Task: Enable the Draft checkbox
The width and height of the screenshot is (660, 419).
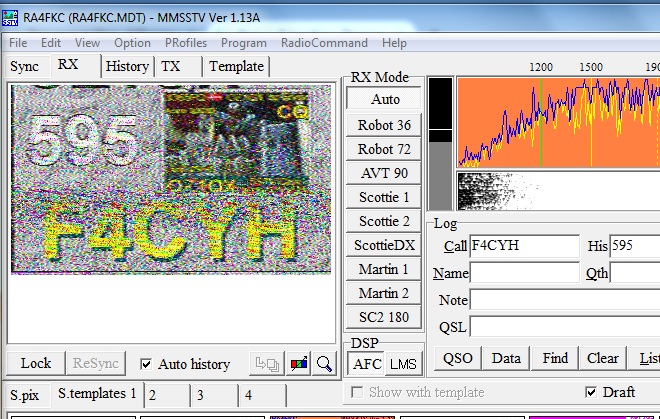Action: [591, 392]
